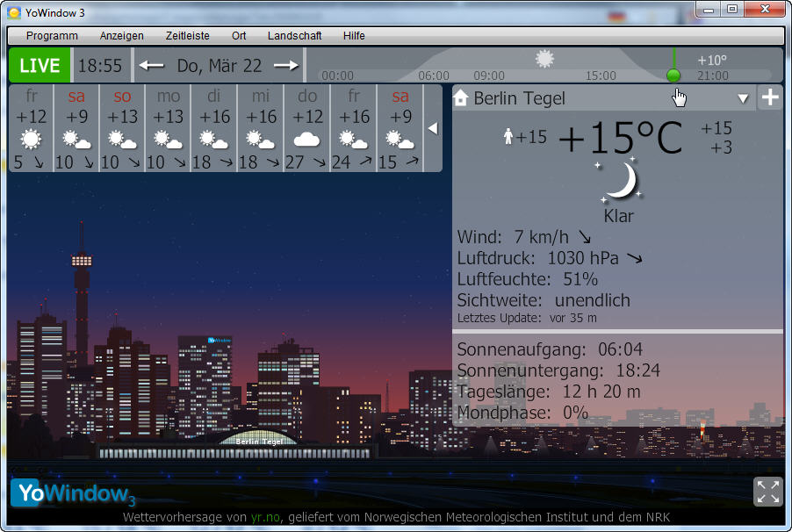This screenshot has width=792, height=532.
Task: Click the sun icon on the timeline
Action: pyautogui.click(x=545, y=59)
